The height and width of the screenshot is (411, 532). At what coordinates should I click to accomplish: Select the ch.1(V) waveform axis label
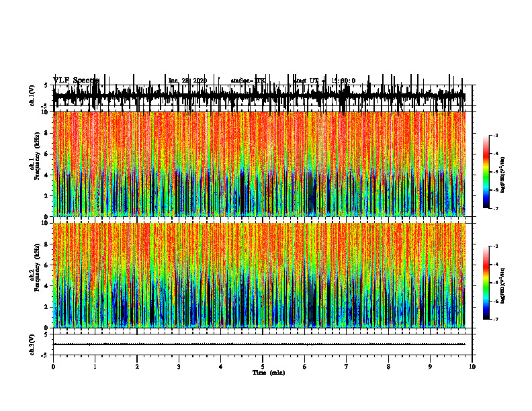coord(32,95)
